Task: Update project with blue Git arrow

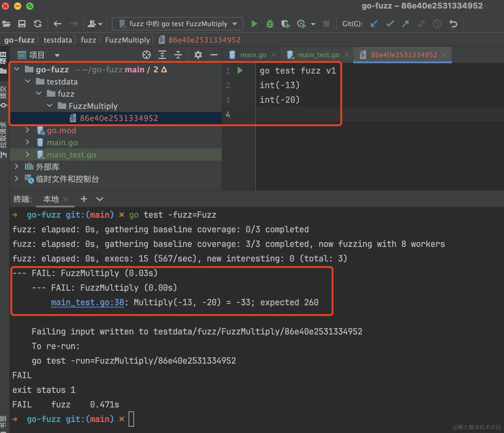Action: [x=374, y=24]
